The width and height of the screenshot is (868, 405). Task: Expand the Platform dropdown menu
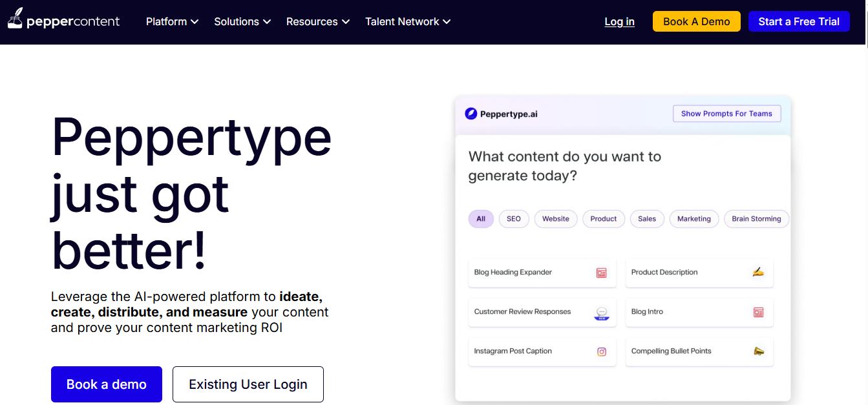173,22
